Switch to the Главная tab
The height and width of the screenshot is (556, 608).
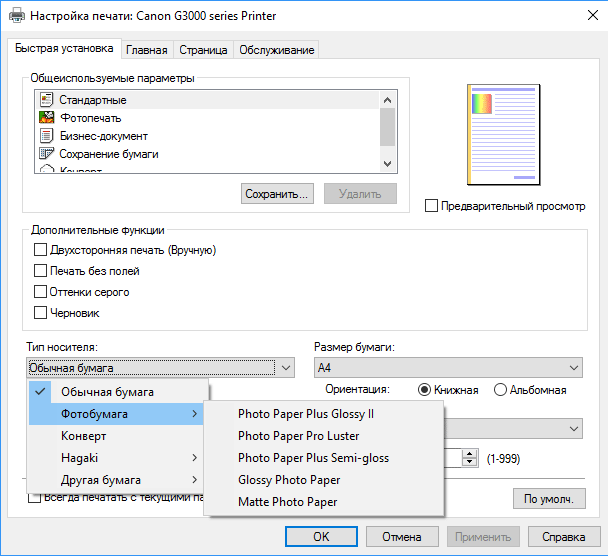(147, 50)
